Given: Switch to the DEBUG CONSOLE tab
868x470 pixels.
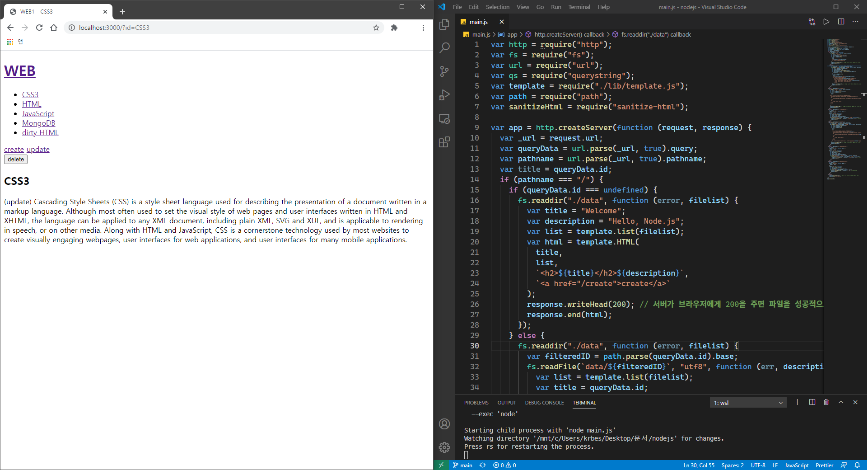Looking at the screenshot, I should (x=544, y=403).
